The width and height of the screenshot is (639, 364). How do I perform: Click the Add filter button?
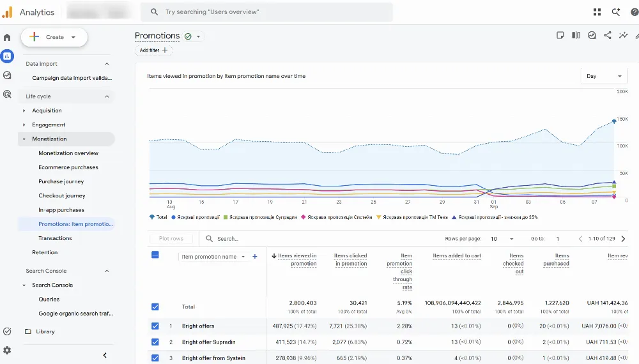click(x=153, y=50)
